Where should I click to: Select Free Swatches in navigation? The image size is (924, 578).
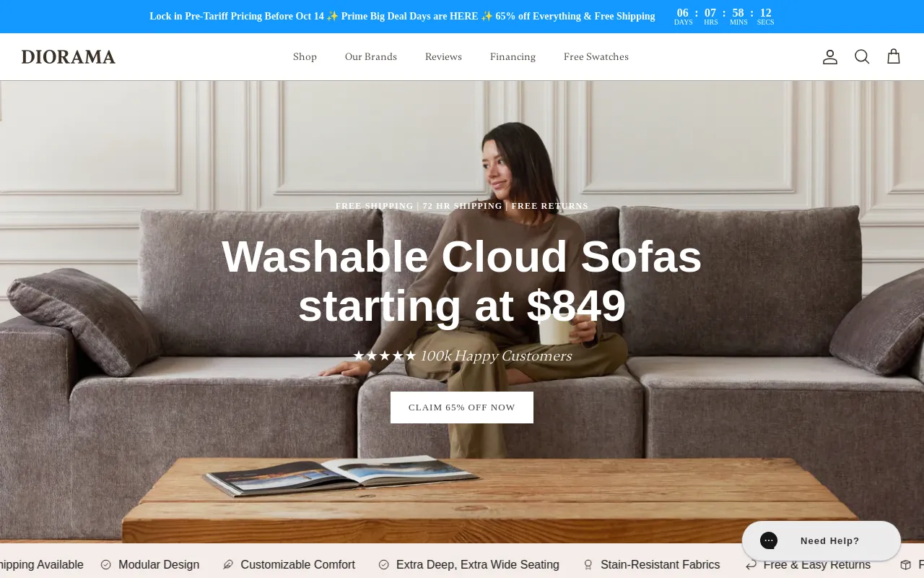coord(596,57)
